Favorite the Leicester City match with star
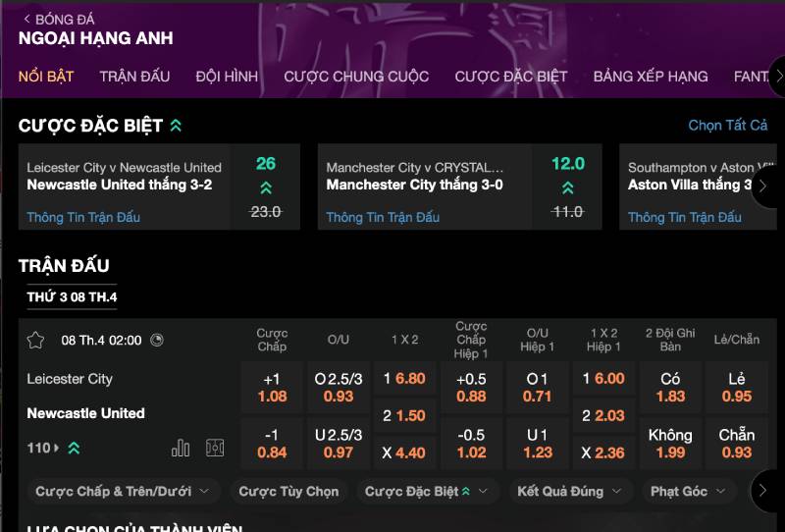 coord(36,340)
